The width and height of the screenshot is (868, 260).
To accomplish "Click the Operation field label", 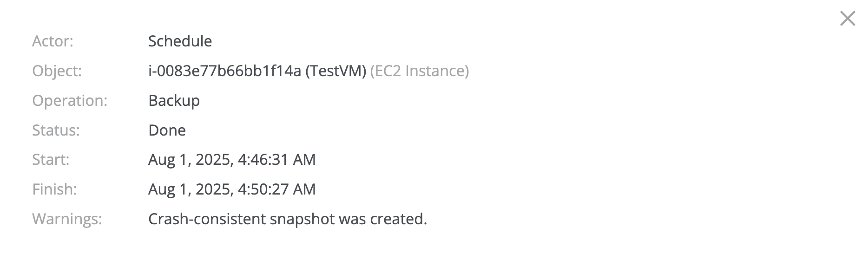I will [x=70, y=101].
